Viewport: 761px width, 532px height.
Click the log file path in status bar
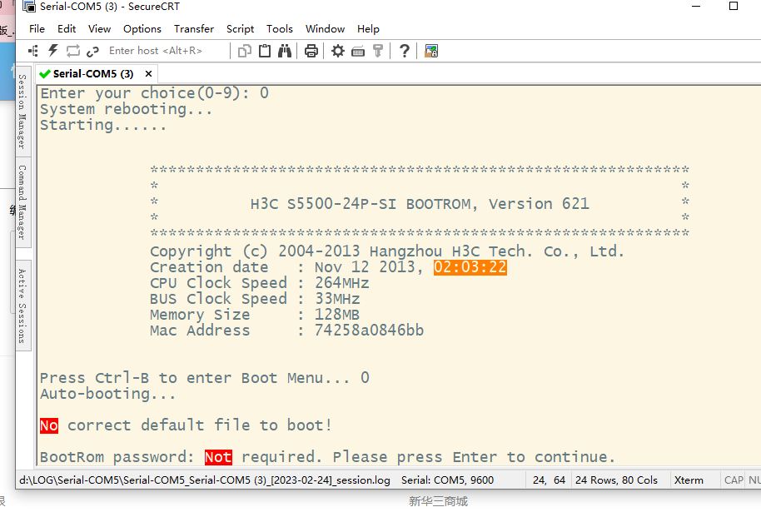(x=204, y=480)
